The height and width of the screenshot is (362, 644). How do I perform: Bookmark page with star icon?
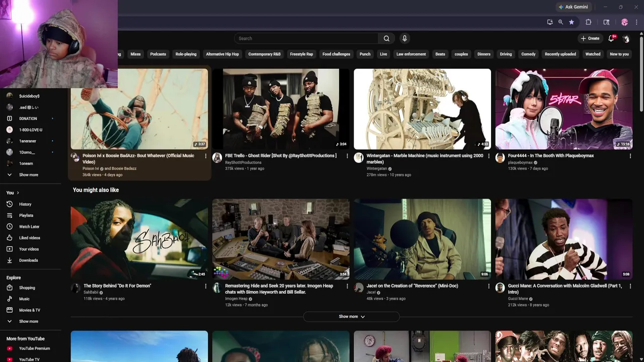pyautogui.click(x=572, y=22)
